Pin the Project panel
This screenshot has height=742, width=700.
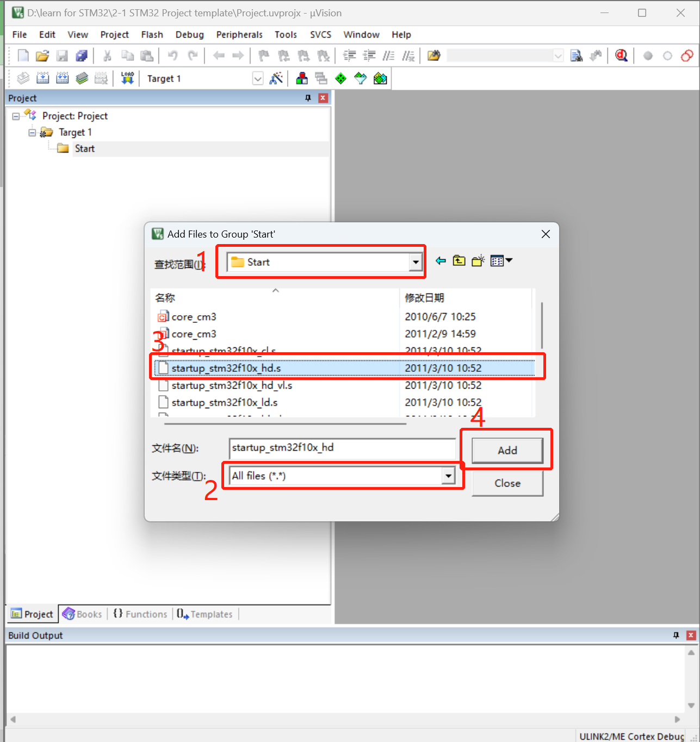pyautogui.click(x=308, y=98)
